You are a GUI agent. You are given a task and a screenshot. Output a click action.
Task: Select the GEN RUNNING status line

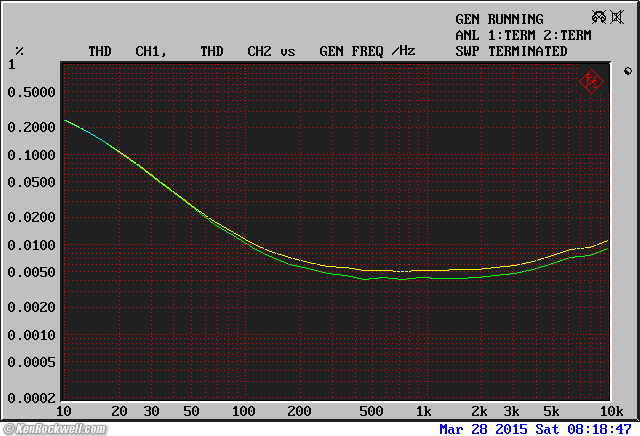(499, 19)
